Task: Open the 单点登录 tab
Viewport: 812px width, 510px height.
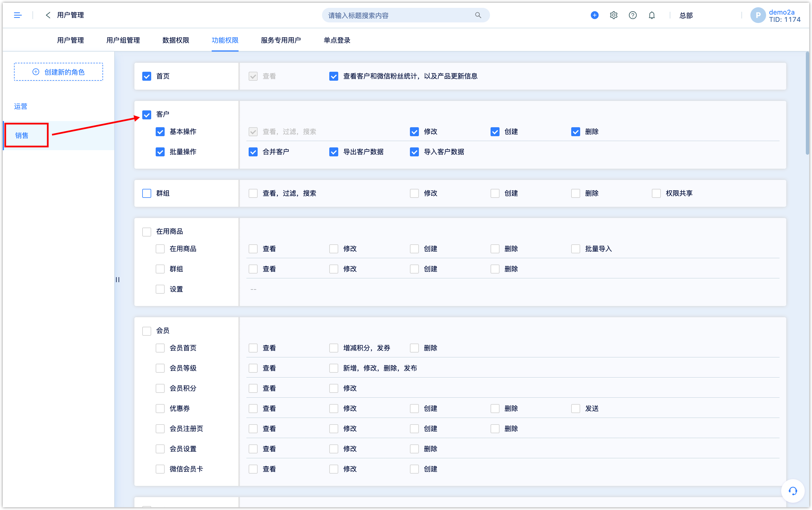Action: pos(337,40)
